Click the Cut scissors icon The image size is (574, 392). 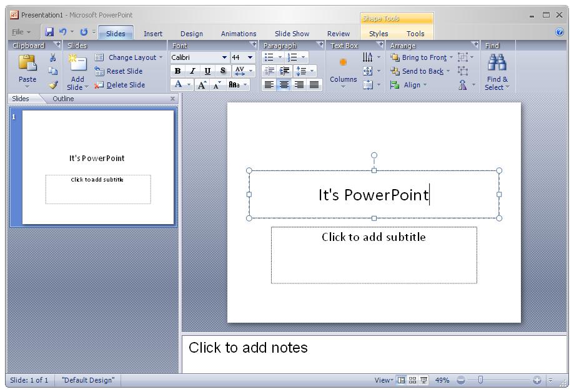(x=53, y=57)
